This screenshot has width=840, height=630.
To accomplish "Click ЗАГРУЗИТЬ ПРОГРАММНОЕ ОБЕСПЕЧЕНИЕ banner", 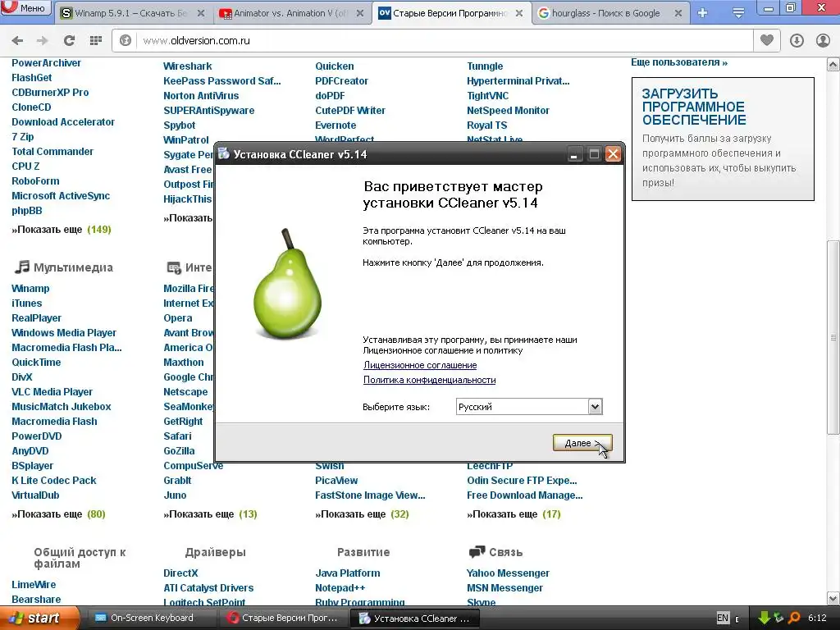I will coord(723,139).
